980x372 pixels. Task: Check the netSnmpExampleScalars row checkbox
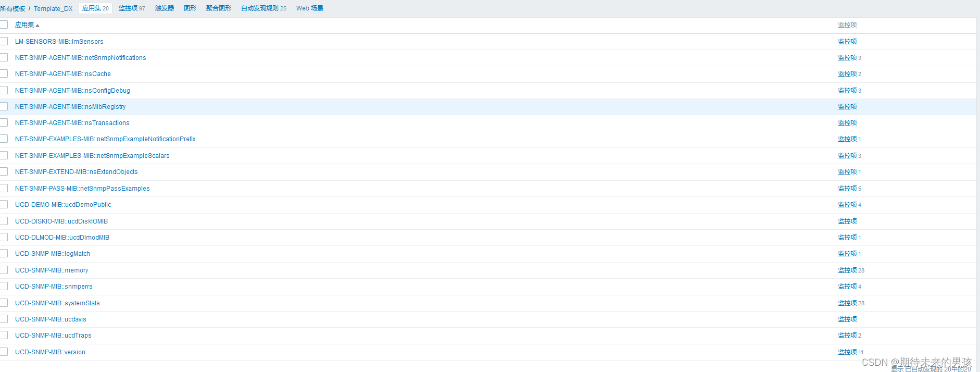[x=4, y=155]
